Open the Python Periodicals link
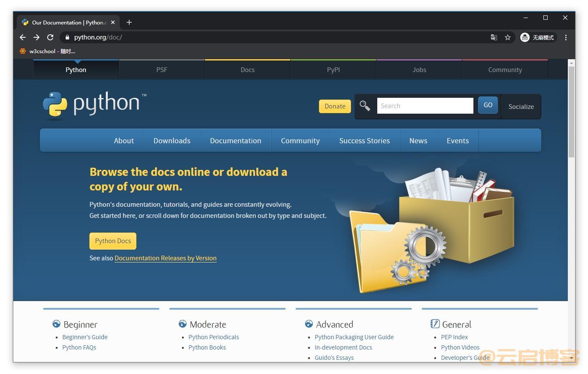This screenshot has width=588, height=374. tap(214, 337)
